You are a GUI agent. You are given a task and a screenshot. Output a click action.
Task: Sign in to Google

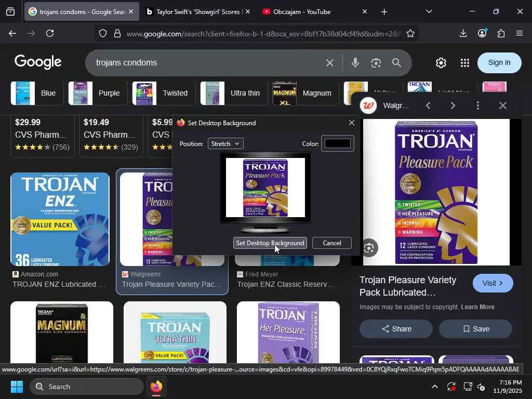click(499, 63)
